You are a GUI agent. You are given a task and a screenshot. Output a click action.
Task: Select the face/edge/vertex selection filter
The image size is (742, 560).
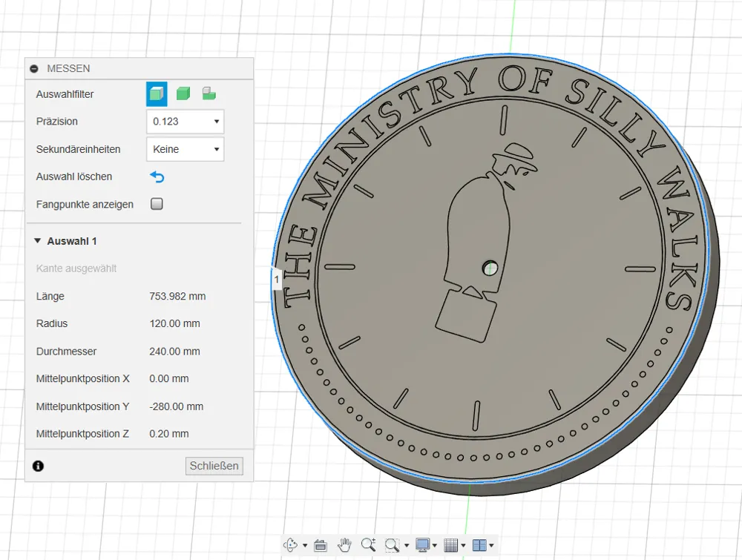tap(157, 93)
